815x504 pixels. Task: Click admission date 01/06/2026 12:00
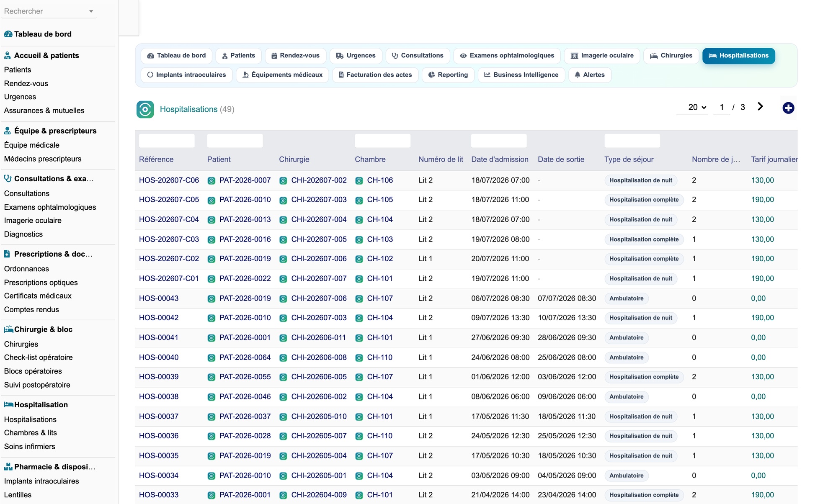500,377
